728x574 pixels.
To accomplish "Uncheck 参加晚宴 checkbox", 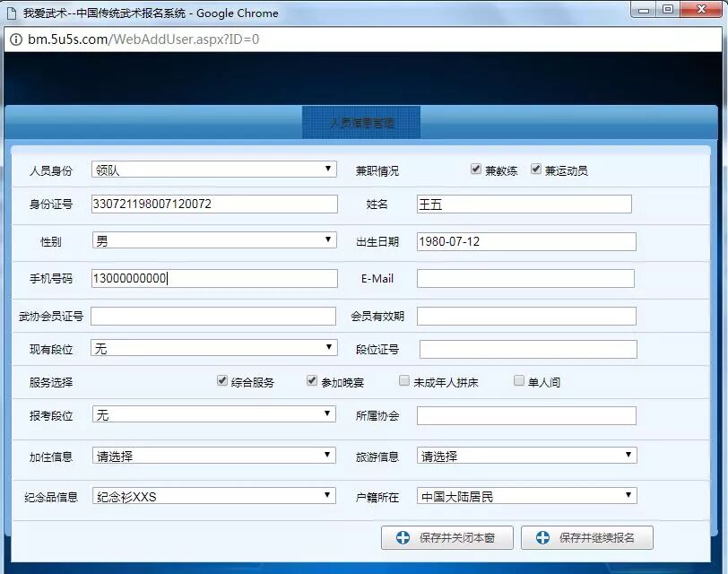I will click(312, 381).
